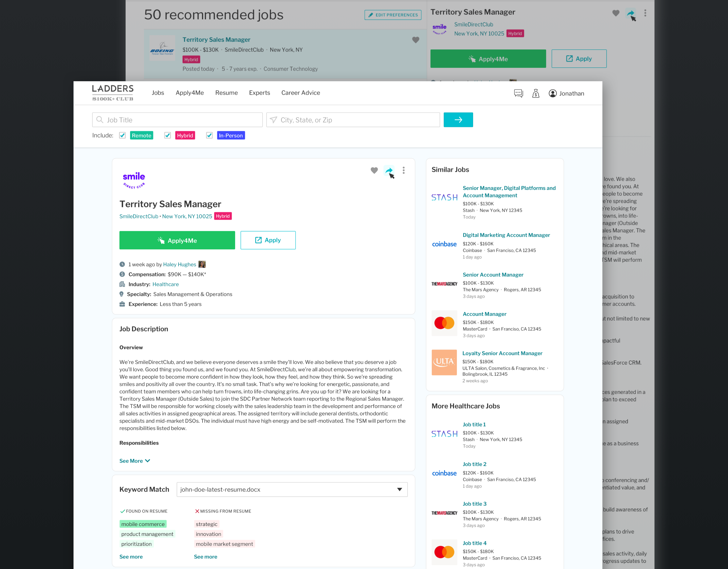
Task: See more keywords found on resume
Action: (x=131, y=557)
